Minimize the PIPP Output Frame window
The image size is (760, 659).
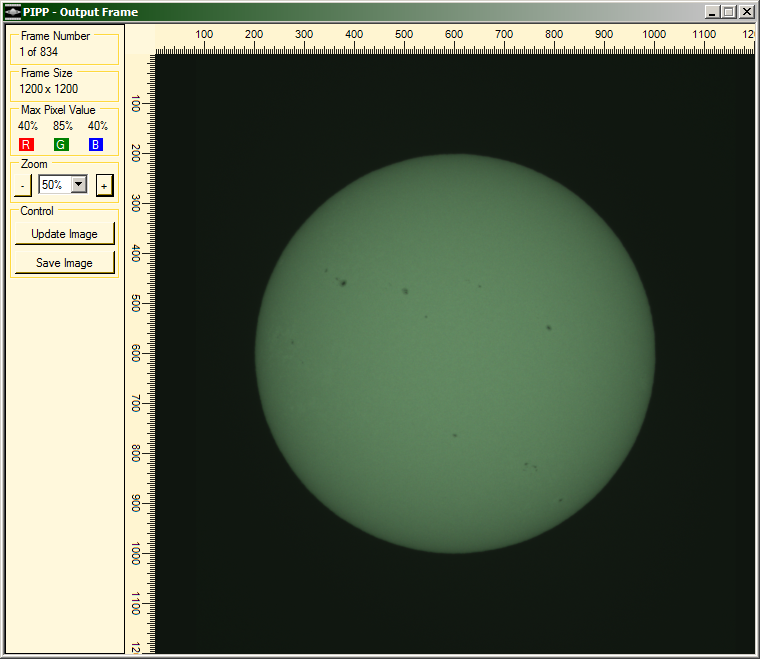coord(712,12)
